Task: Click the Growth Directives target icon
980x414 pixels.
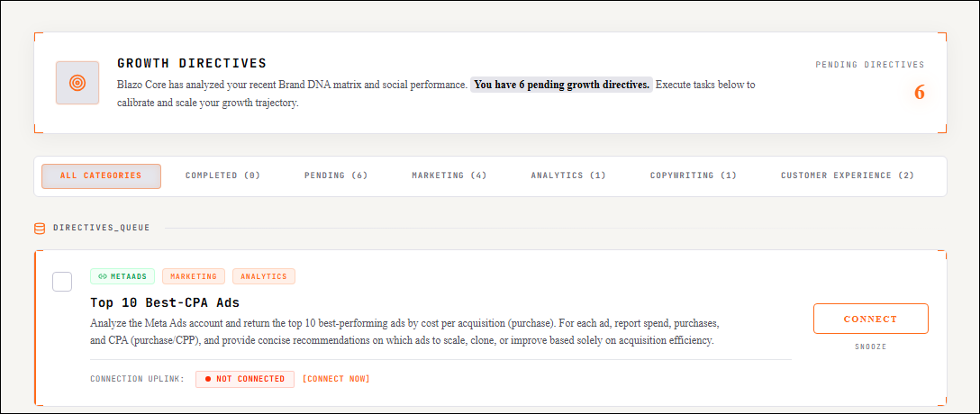Action: (77, 83)
